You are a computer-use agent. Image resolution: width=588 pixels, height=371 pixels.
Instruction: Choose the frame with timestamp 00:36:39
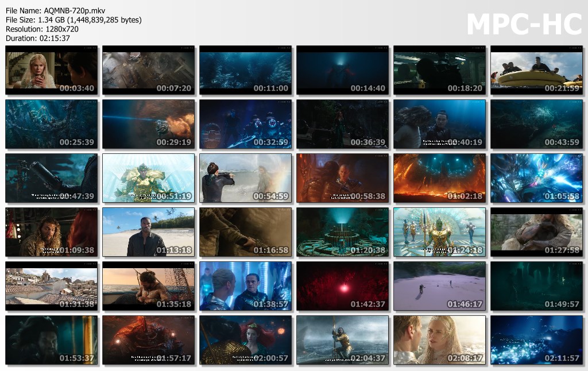coord(343,124)
